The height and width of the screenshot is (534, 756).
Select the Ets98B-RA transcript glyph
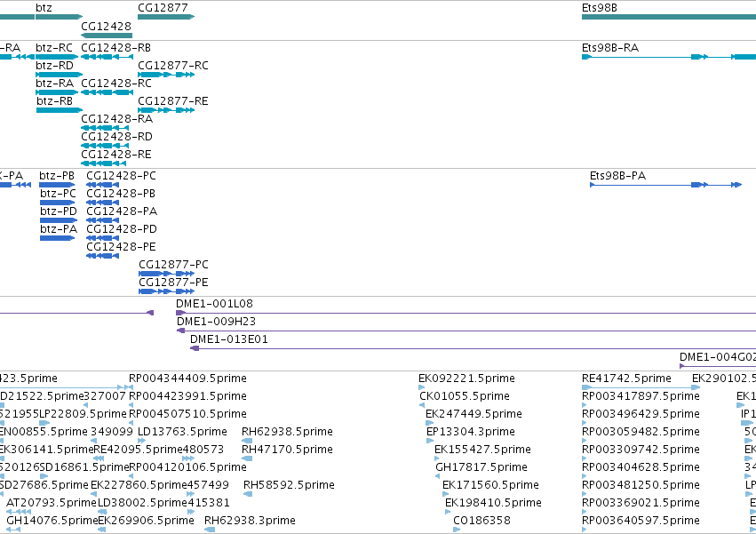point(669,57)
